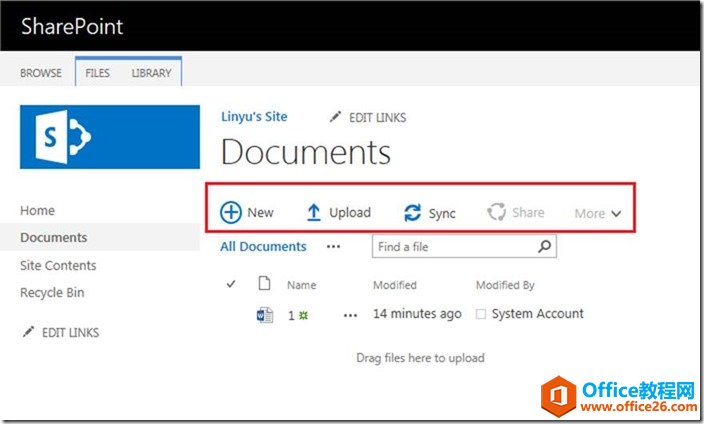This screenshot has height=424, width=704.
Task: Click the System Account link
Action: tap(537, 314)
